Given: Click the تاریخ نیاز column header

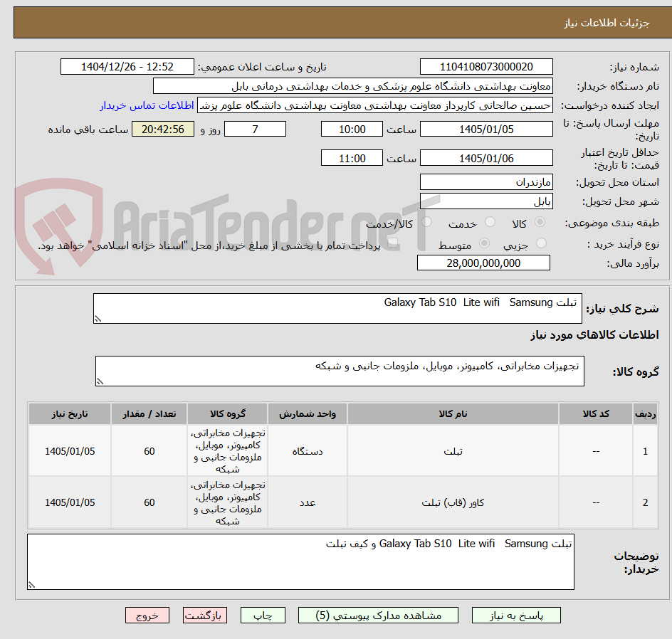Looking at the screenshot, I should pos(70,413).
